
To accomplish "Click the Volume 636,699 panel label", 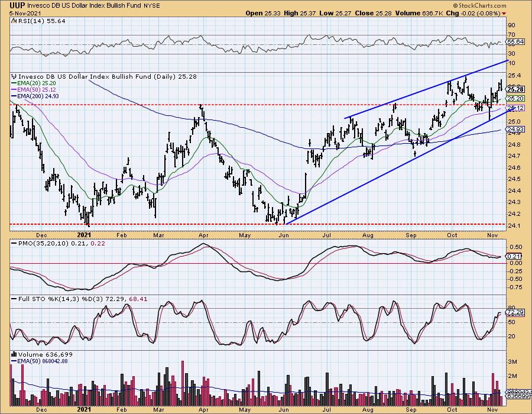I will point(45,355).
